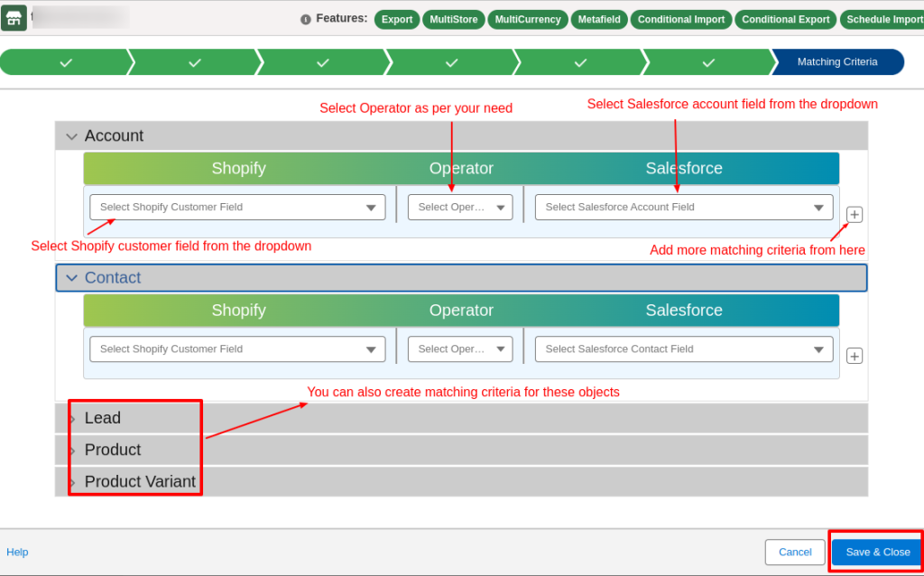Viewport: 924px width, 576px height.
Task: Select the MultiStore feature pill
Action: click(454, 20)
